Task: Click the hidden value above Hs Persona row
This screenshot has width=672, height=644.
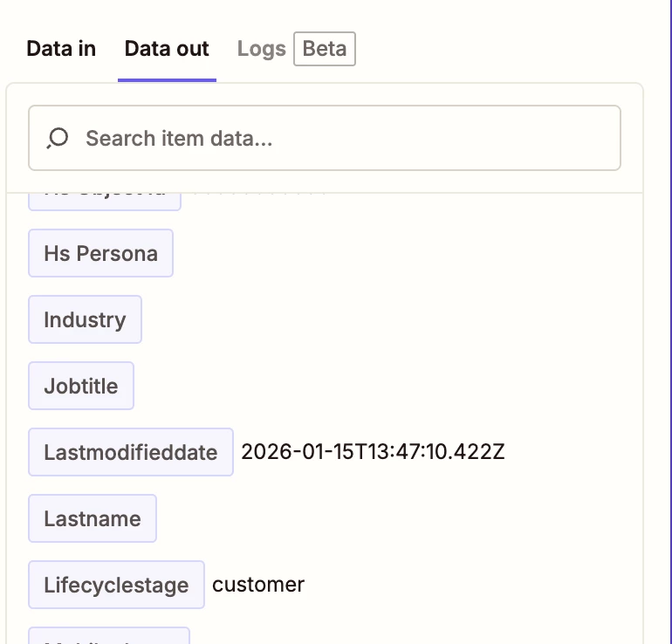Action: (x=258, y=194)
